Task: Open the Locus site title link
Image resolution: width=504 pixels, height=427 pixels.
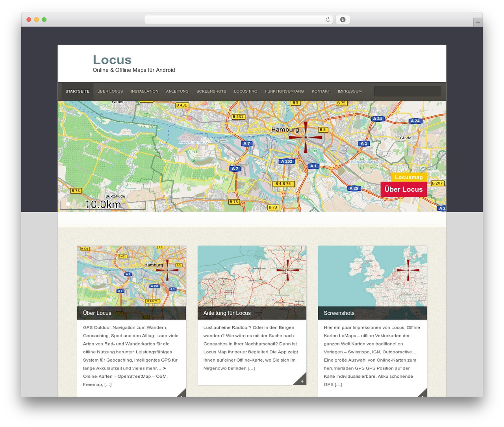Action: (112, 59)
